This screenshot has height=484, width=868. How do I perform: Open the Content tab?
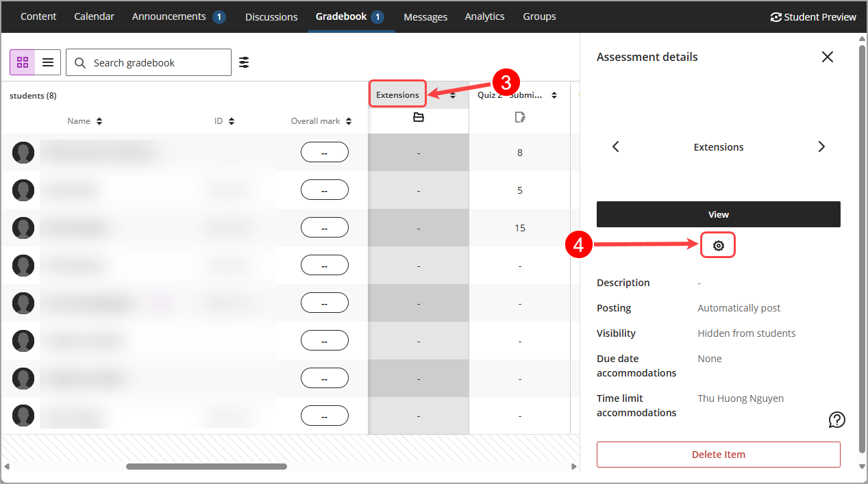(38, 16)
